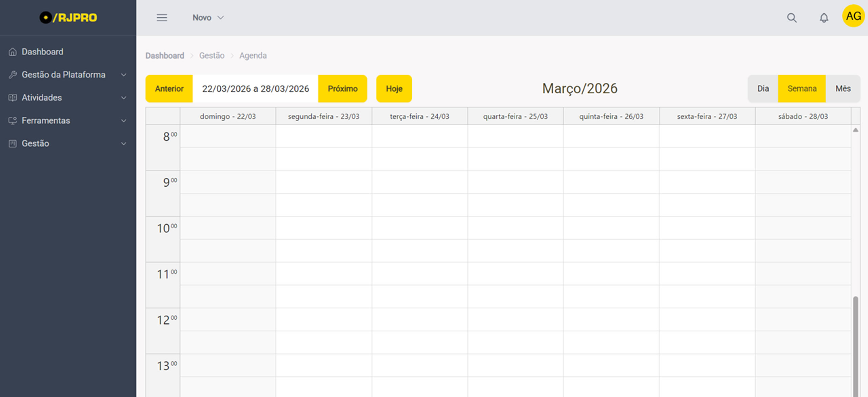
Task: Switch calendar to Dia view
Action: pos(763,89)
